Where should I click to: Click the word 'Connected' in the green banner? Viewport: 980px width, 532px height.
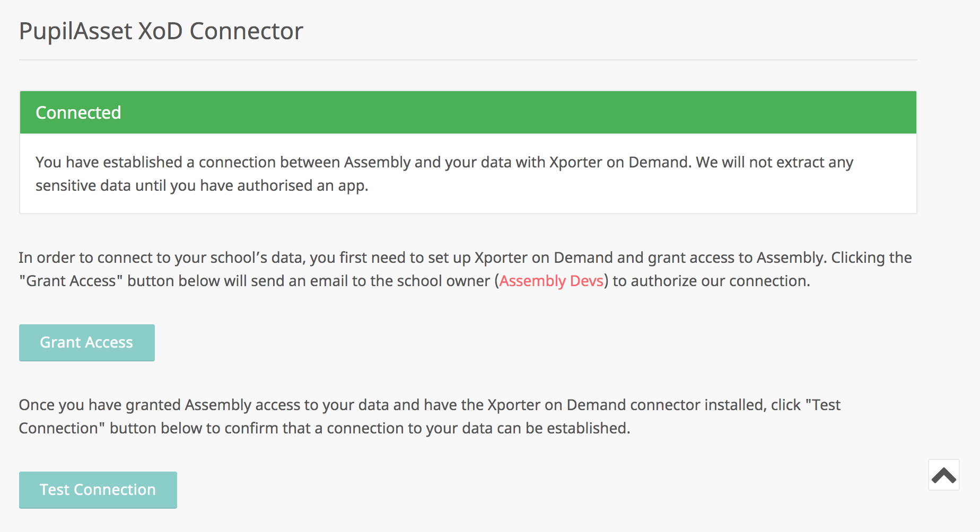coord(78,112)
